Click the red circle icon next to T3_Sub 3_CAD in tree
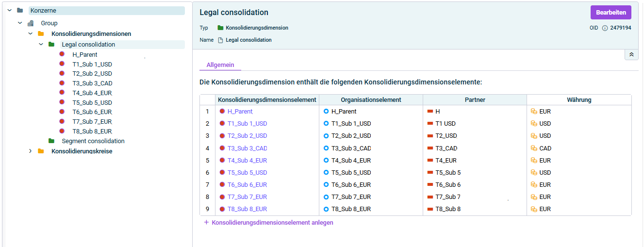The height and width of the screenshot is (247, 644). [62, 83]
